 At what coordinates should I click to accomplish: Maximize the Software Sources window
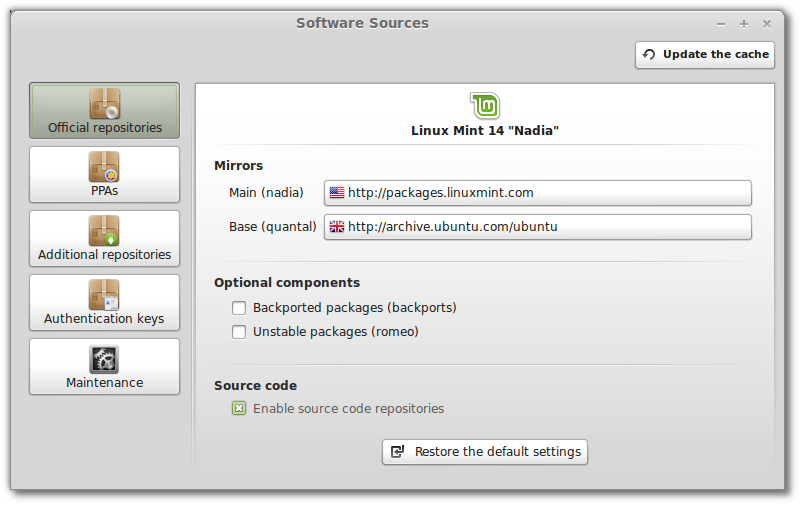pos(744,24)
